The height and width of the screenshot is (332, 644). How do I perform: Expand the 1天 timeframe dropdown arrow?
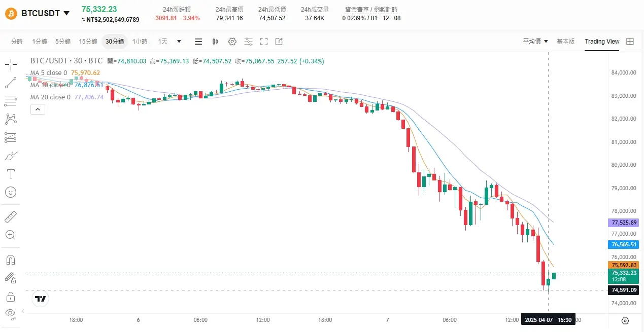click(x=179, y=41)
